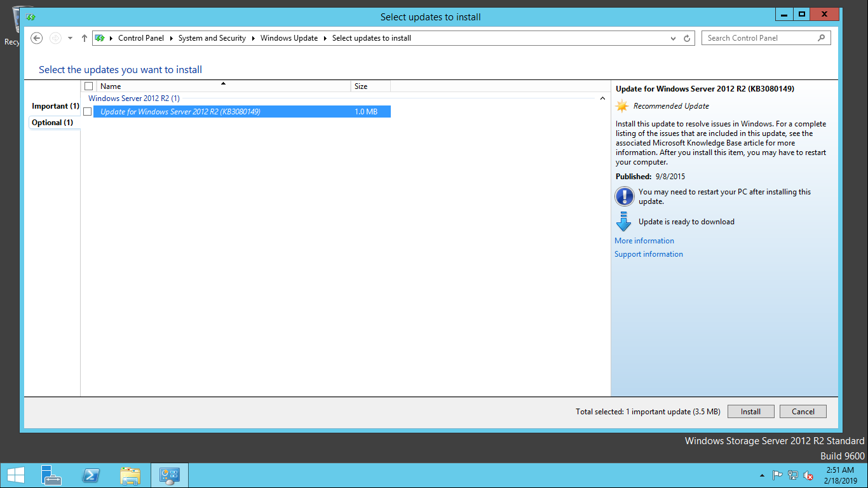Sort by the Name column header

click(223, 86)
